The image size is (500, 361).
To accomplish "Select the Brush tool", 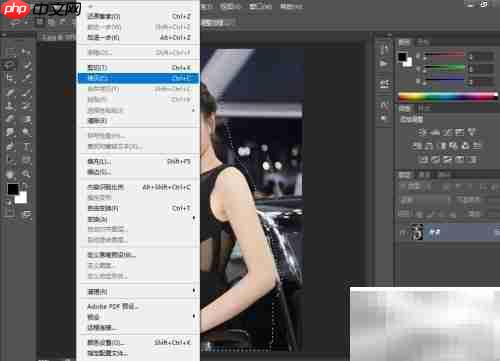I will pos(26,92).
